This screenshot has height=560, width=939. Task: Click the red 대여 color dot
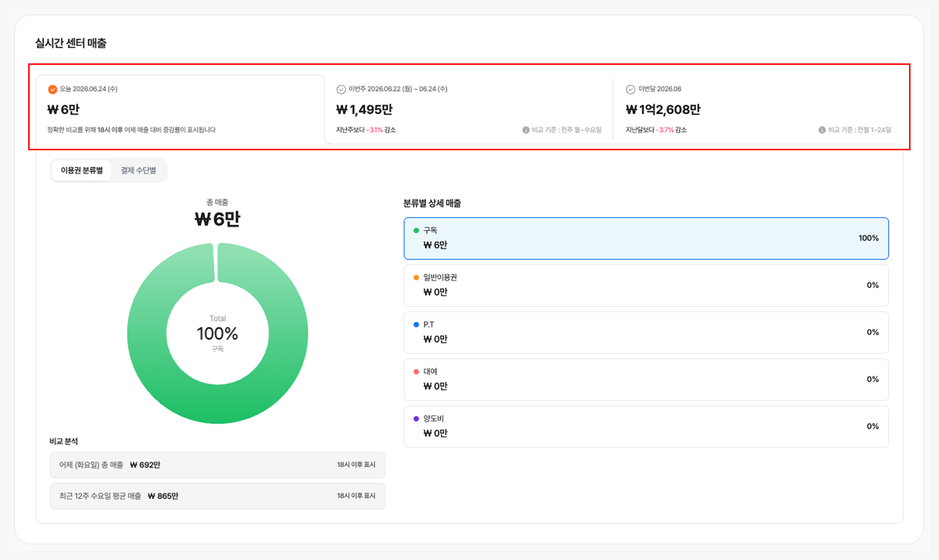coord(416,372)
